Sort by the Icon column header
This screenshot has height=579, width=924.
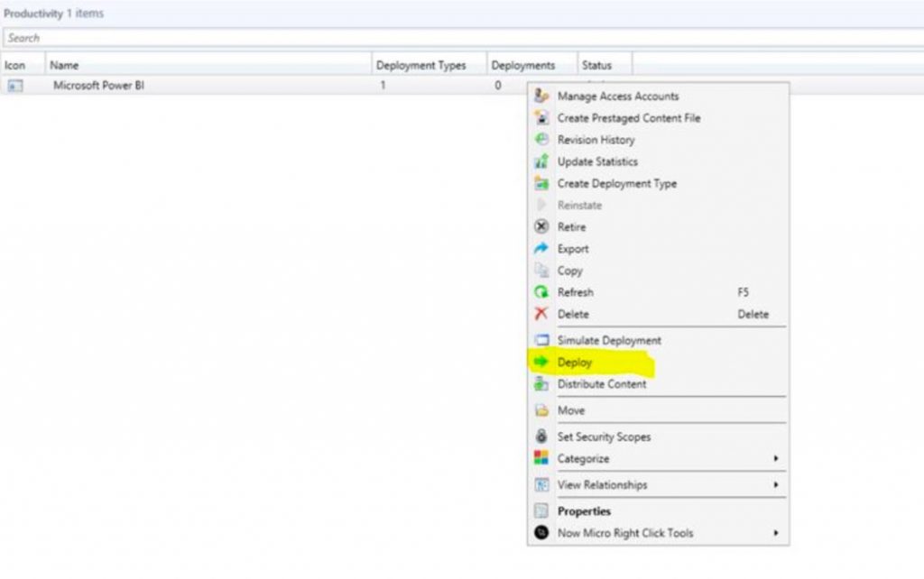[23, 65]
